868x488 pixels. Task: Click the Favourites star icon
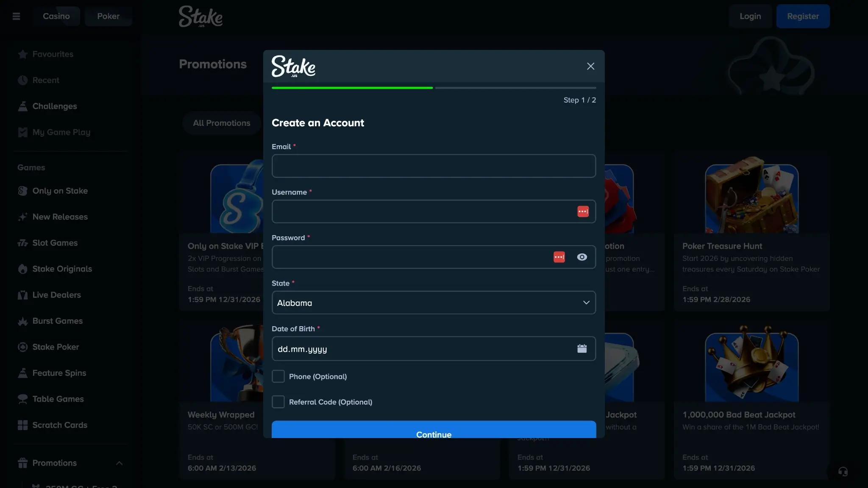(x=23, y=54)
